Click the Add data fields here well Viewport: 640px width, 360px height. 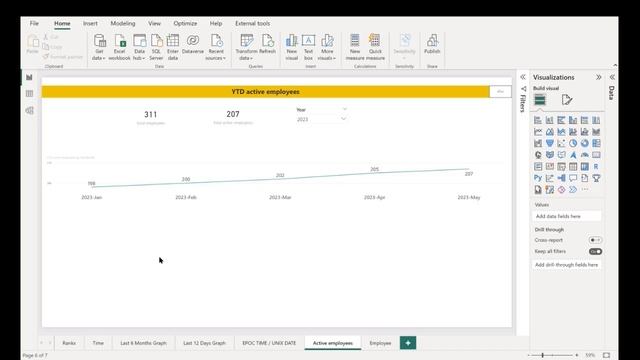pyautogui.click(x=567, y=216)
